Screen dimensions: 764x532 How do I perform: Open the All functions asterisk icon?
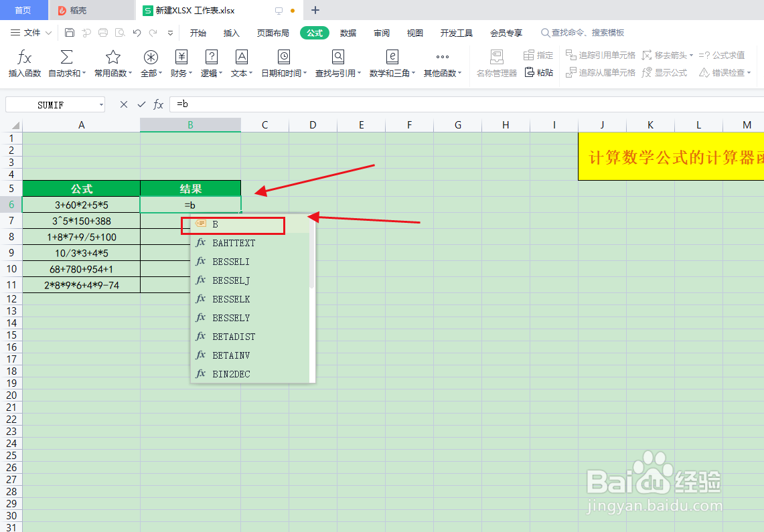[151, 58]
